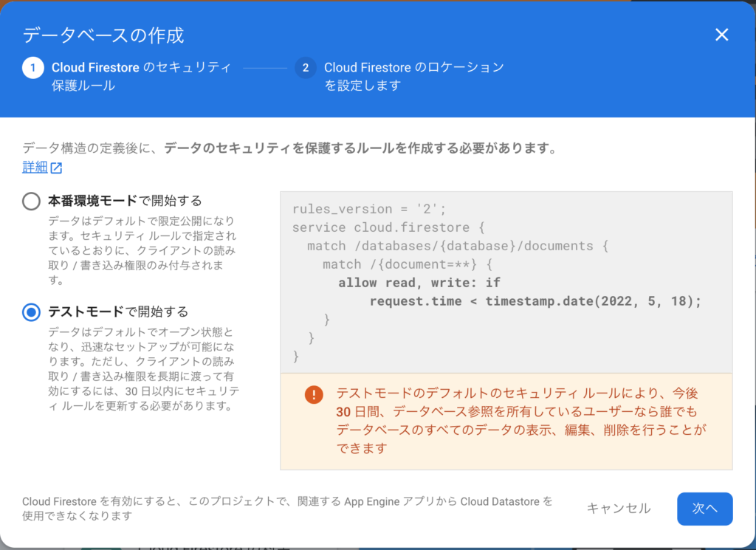The height and width of the screenshot is (550, 756).
Task: Click the キャンセル button
Action: point(619,509)
